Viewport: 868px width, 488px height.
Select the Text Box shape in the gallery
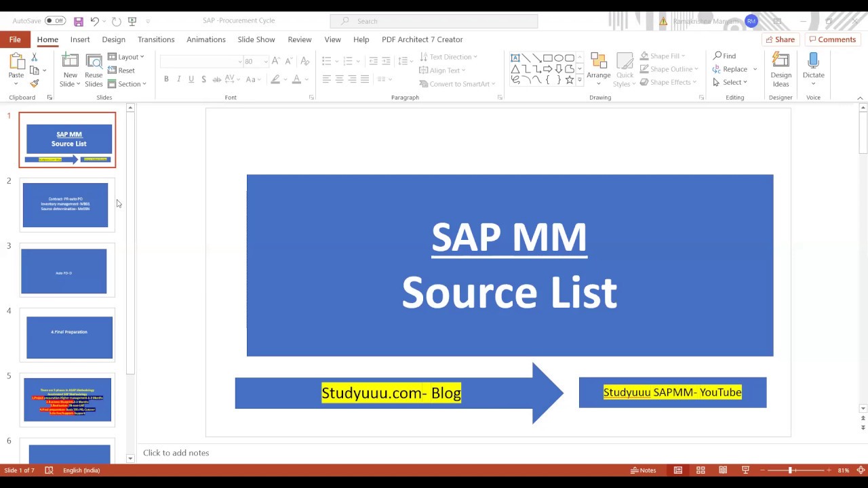click(515, 58)
